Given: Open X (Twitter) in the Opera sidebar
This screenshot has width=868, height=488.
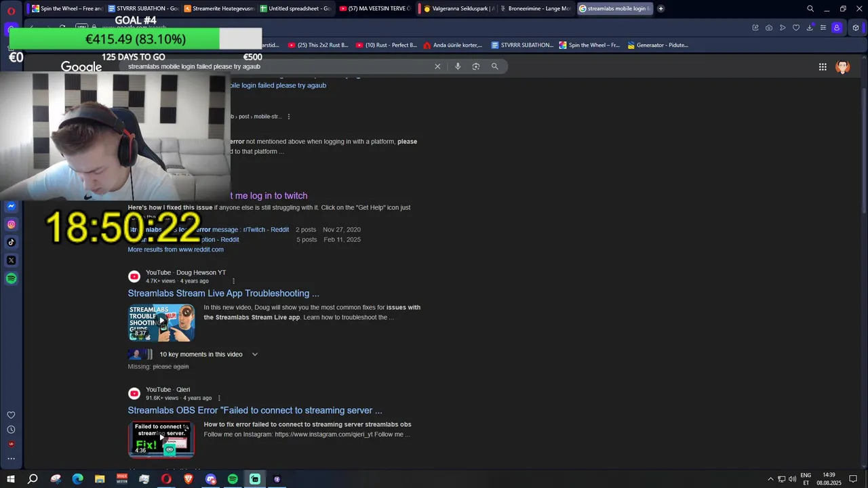Looking at the screenshot, I should (x=11, y=260).
